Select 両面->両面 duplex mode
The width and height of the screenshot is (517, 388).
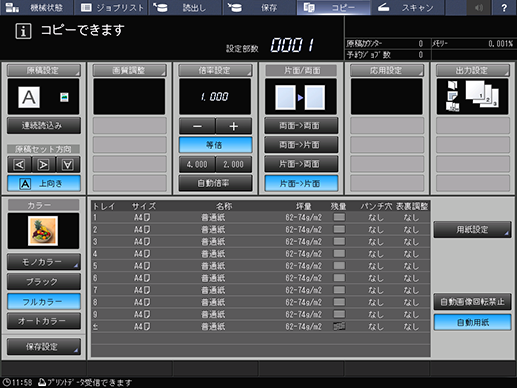[x=301, y=126]
